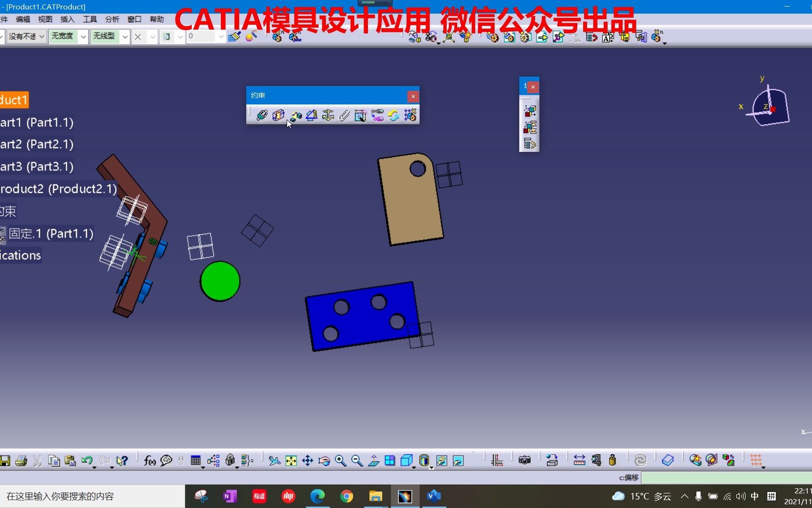Screen dimensions: 812x508
Task: Select the Quick Constraint tool
Action: point(361,115)
